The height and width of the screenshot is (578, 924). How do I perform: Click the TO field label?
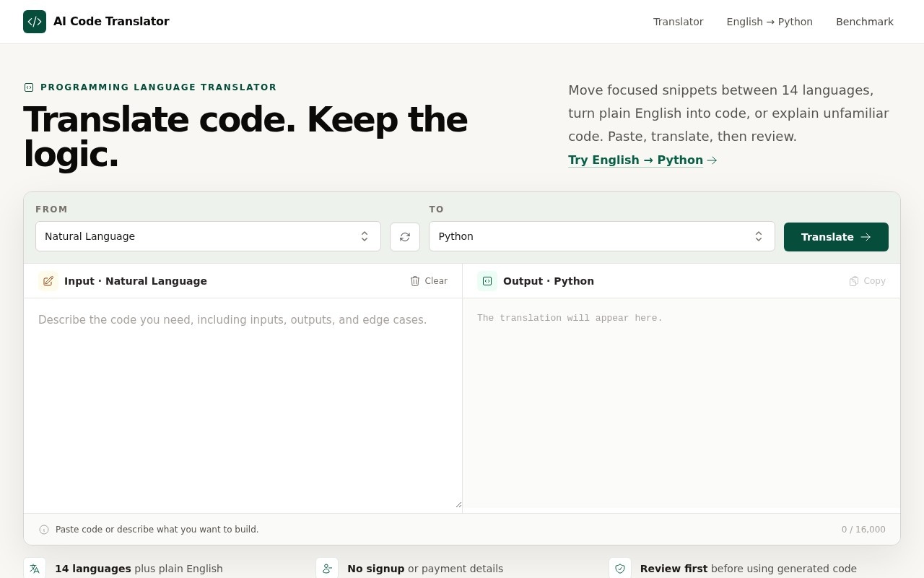pyautogui.click(x=437, y=210)
